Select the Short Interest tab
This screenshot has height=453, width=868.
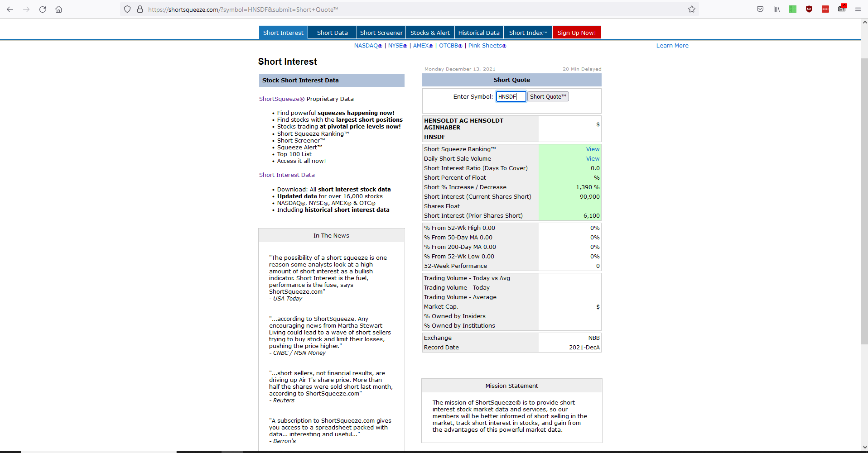tap(283, 33)
